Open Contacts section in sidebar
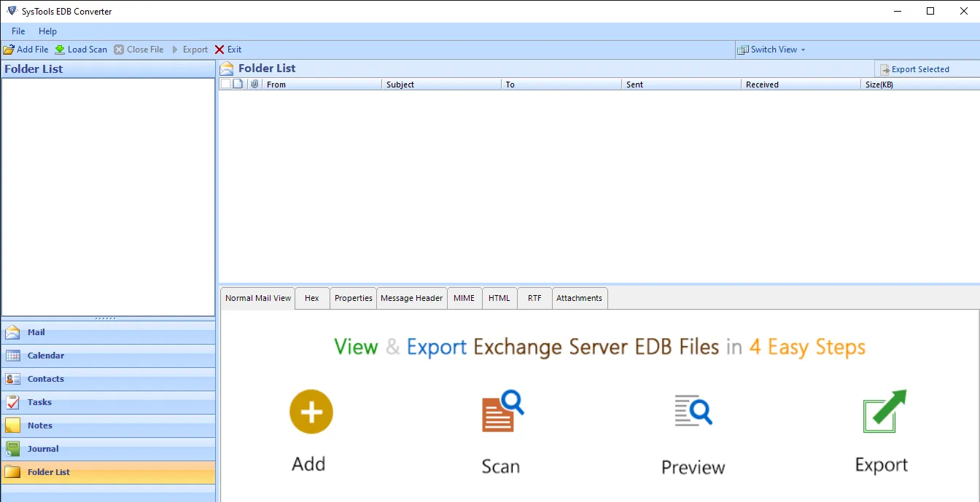Image resolution: width=980 pixels, height=502 pixels. click(x=45, y=379)
